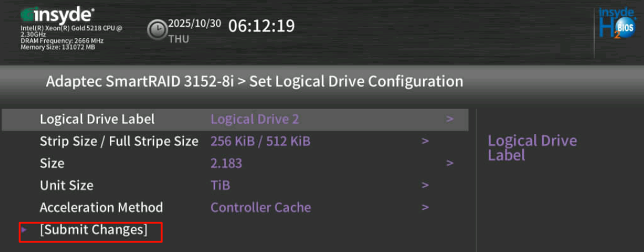Click the clock icon beside the date
Viewport: 644px width, 252px height.
click(158, 30)
